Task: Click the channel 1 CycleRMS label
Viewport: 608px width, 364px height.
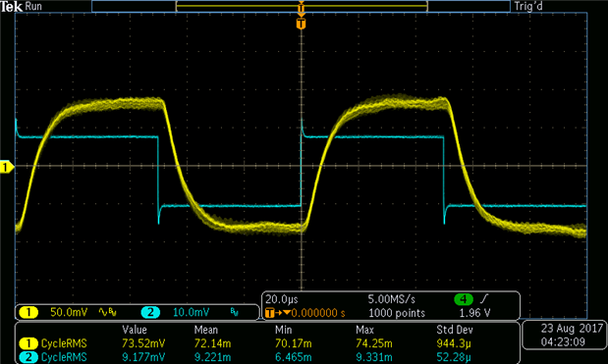Action: (64, 343)
